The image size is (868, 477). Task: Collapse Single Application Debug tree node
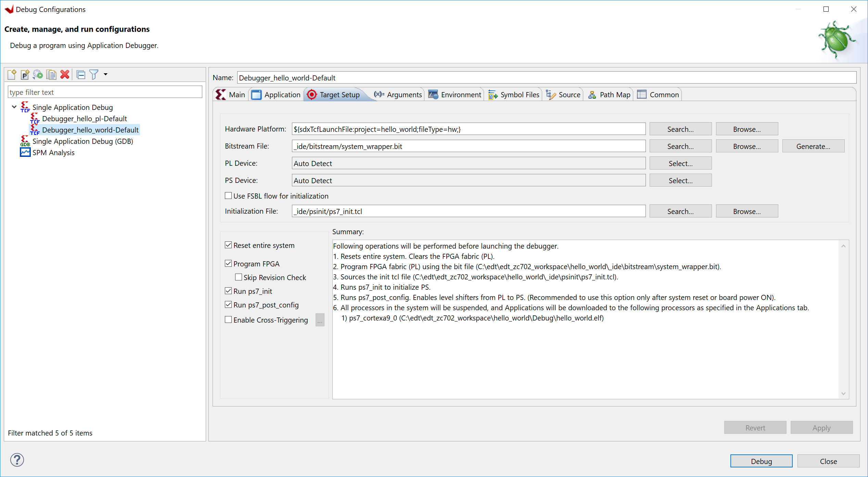point(14,107)
